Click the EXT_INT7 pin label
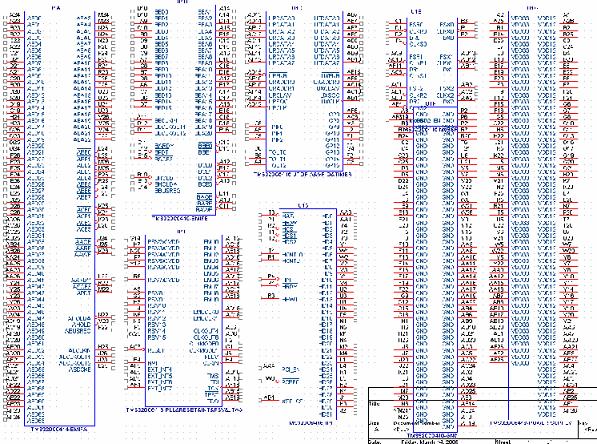Image resolution: width=597 pixels, height=444 pixels. tap(159, 388)
